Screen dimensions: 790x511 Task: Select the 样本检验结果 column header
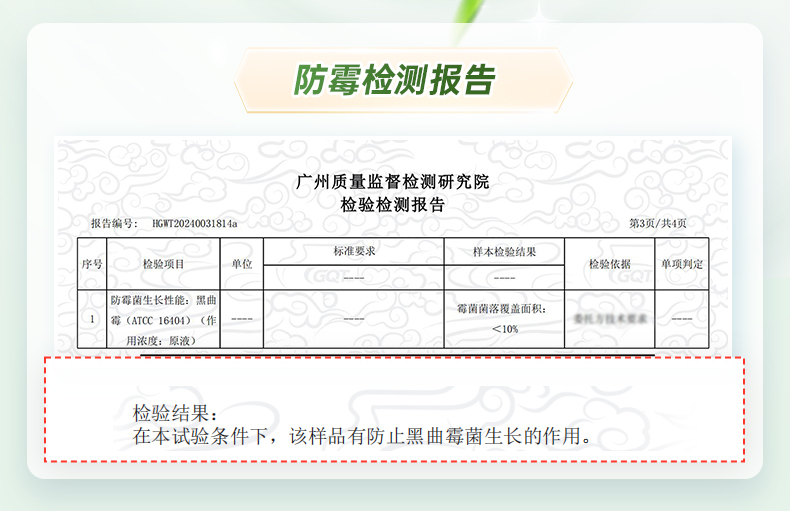coord(504,251)
